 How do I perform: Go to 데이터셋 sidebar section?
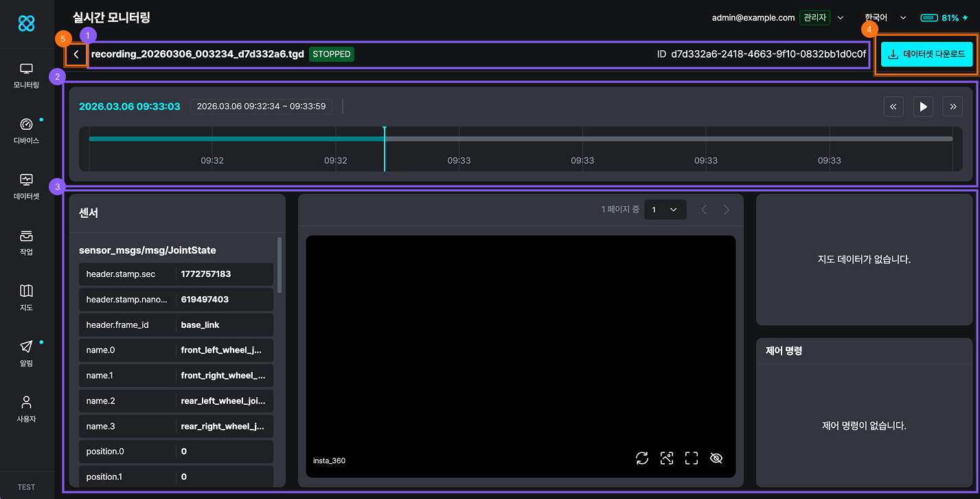(26, 187)
